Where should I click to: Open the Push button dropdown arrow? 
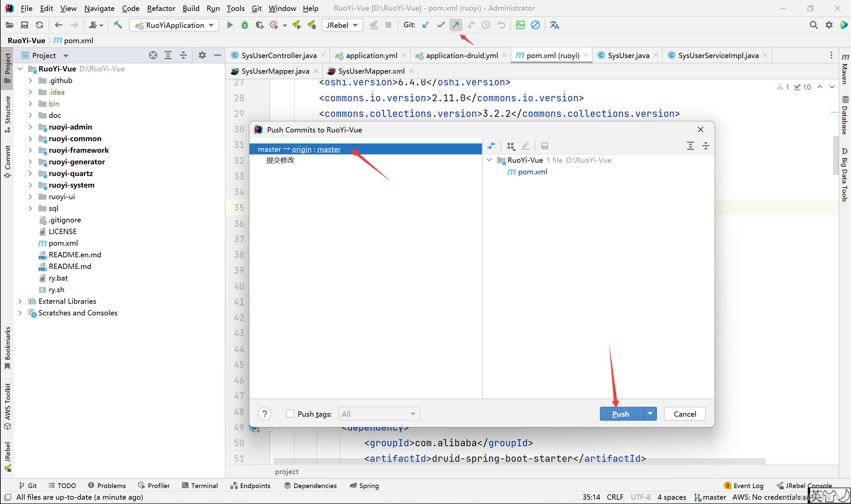(x=650, y=414)
